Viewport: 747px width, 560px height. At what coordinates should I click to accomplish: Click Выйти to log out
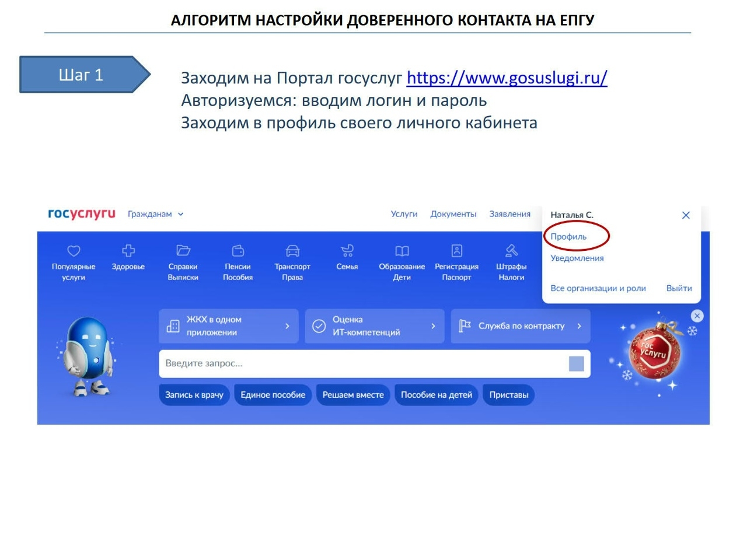[679, 288]
